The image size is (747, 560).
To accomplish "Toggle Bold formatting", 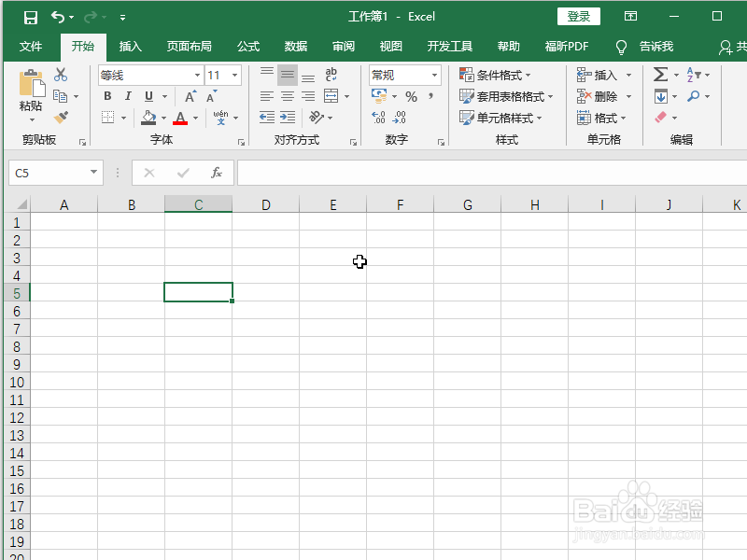I will pos(107,96).
